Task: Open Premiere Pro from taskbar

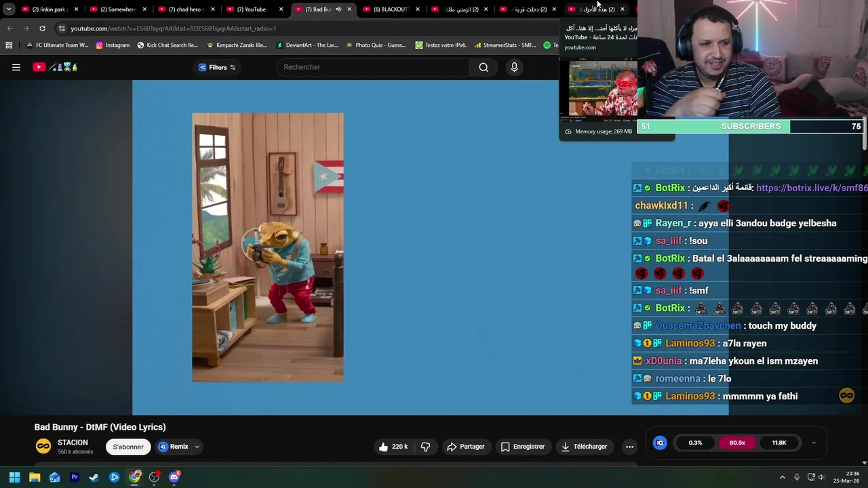Action: 75,477
